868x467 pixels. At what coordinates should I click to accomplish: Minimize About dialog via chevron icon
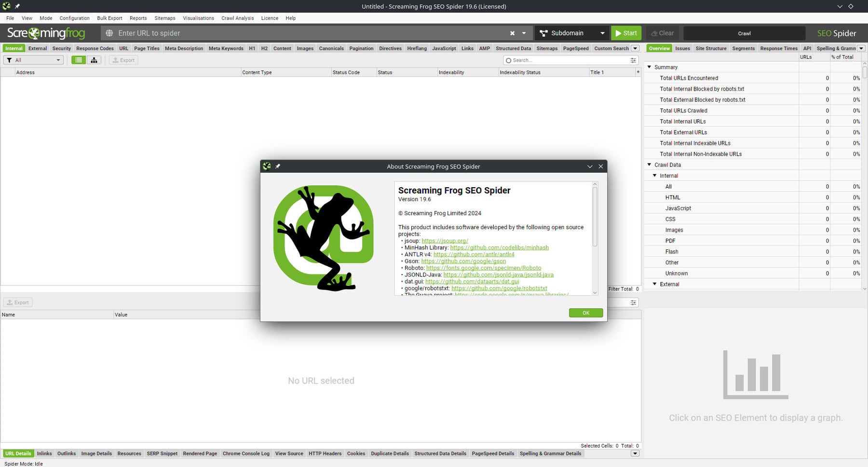(x=590, y=166)
